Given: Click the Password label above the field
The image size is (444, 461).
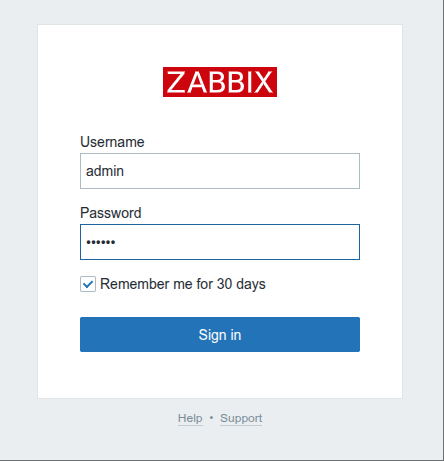Looking at the screenshot, I should pyautogui.click(x=111, y=213).
